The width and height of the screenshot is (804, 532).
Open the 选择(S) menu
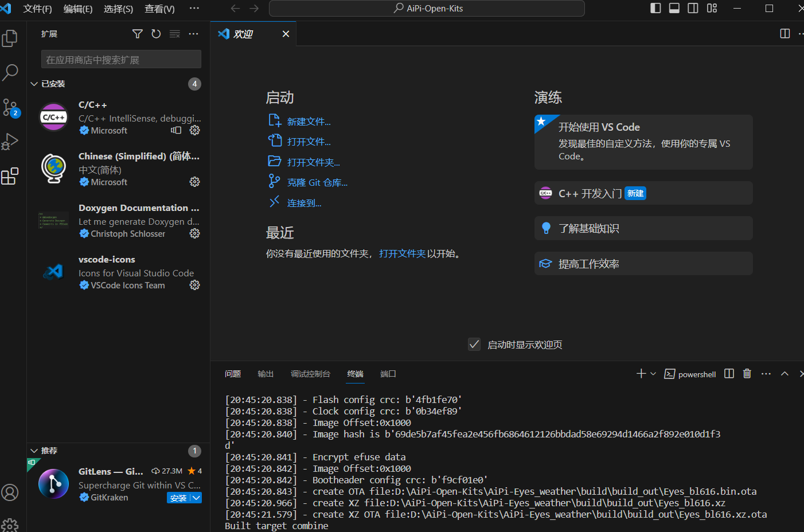tap(119, 9)
